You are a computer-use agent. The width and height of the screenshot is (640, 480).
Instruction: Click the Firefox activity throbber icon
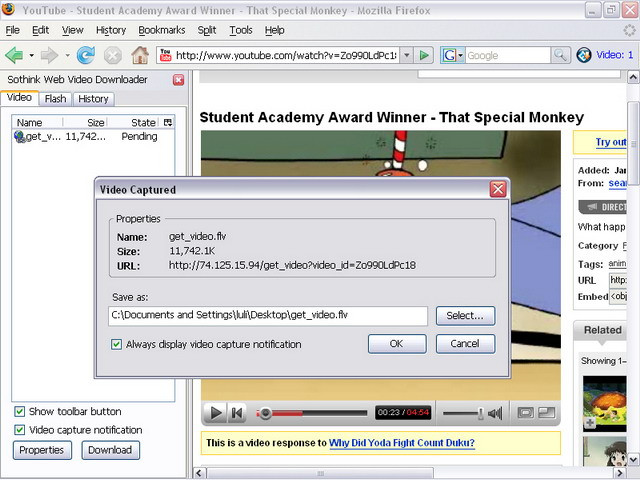click(x=629, y=30)
